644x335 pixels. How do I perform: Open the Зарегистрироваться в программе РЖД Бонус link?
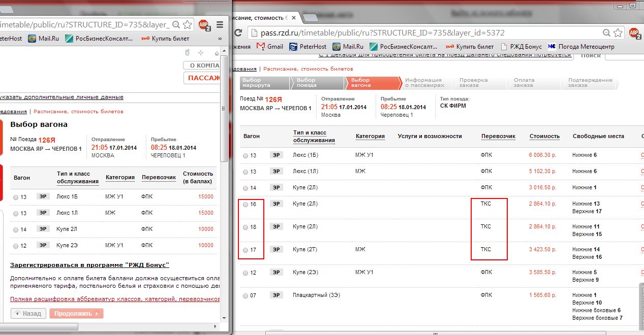pyautogui.click(x=89, y=265)
